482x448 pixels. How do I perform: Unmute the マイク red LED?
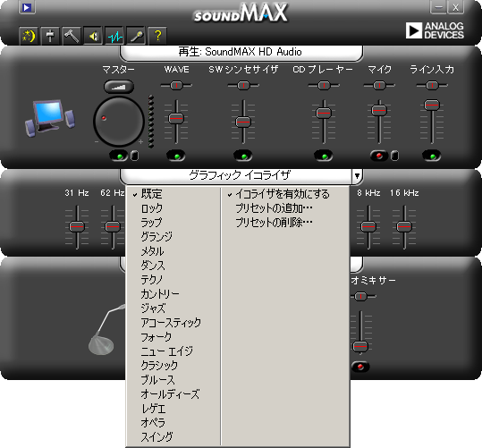click(x=379, y=156)
